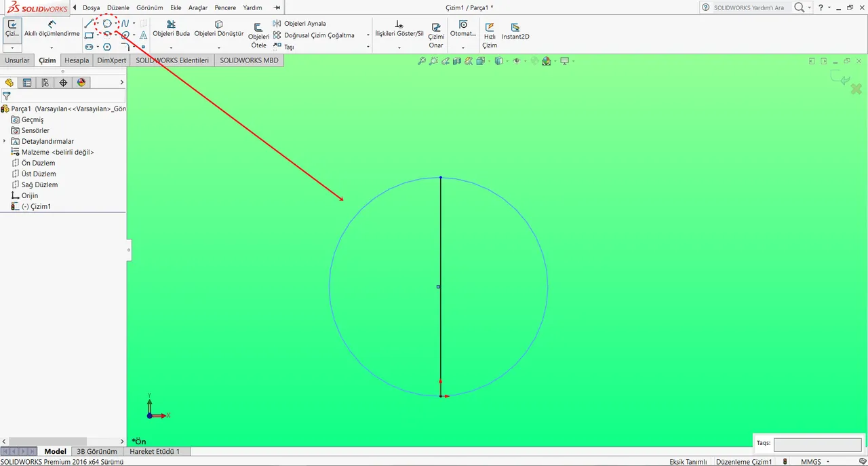Click Doğrusal Çizim Çoğaltma linear pattern

point(314,35)
